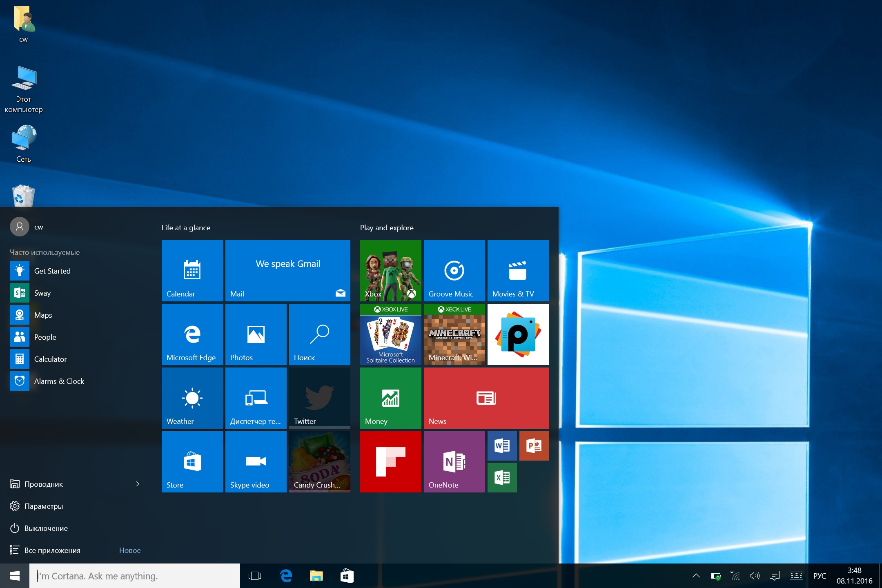The height and width of the screenshot is (588, 882).
Task: Open the touch keyboard icon
Action: (796, 576)
